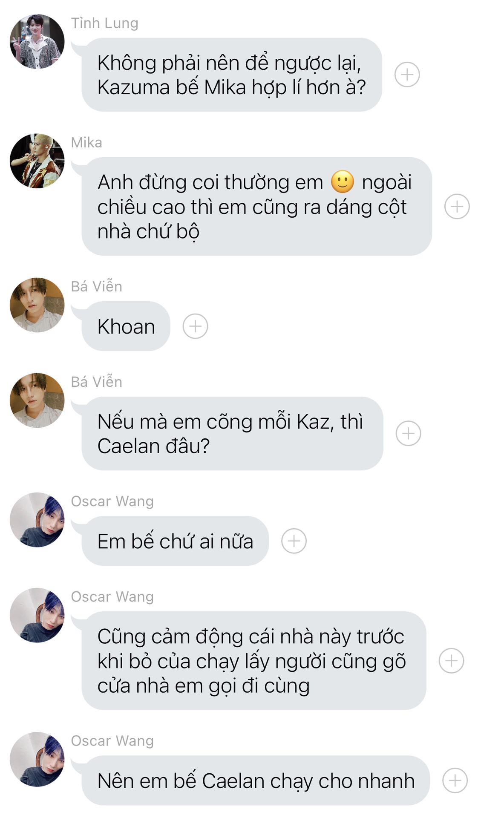This screenshot has height=818, width=504.
Task: Tap plus icon next to "Em bế chứ ai nữa"
Action: (294, 541)
